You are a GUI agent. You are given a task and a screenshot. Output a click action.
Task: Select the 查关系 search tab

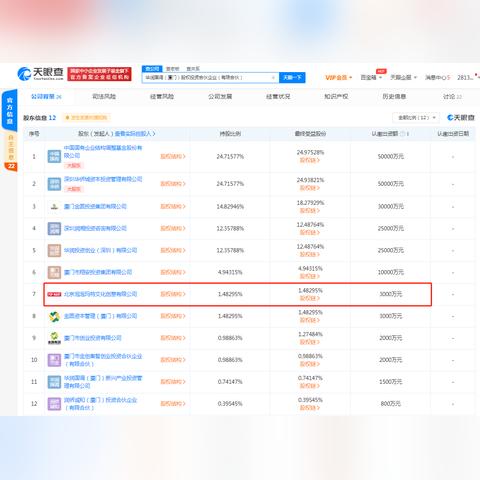(x=193, y=69)
